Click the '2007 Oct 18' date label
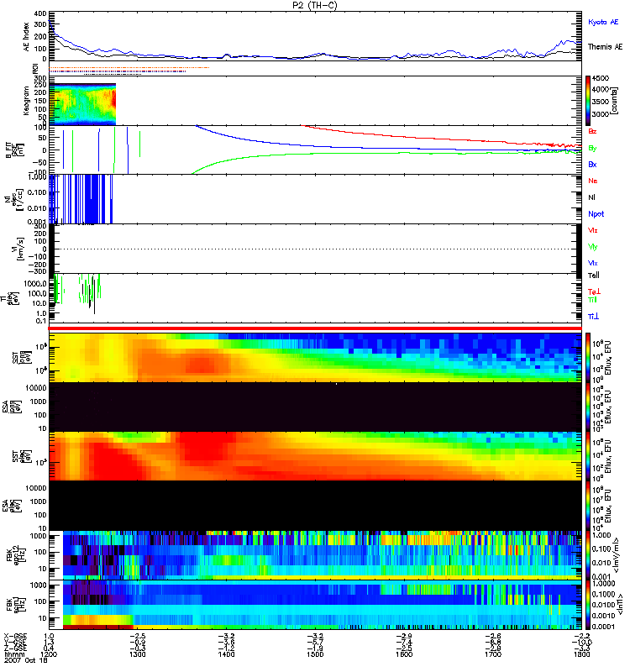Image resolution: width=630 pixels, height=672 pixels. pos(26,661)
